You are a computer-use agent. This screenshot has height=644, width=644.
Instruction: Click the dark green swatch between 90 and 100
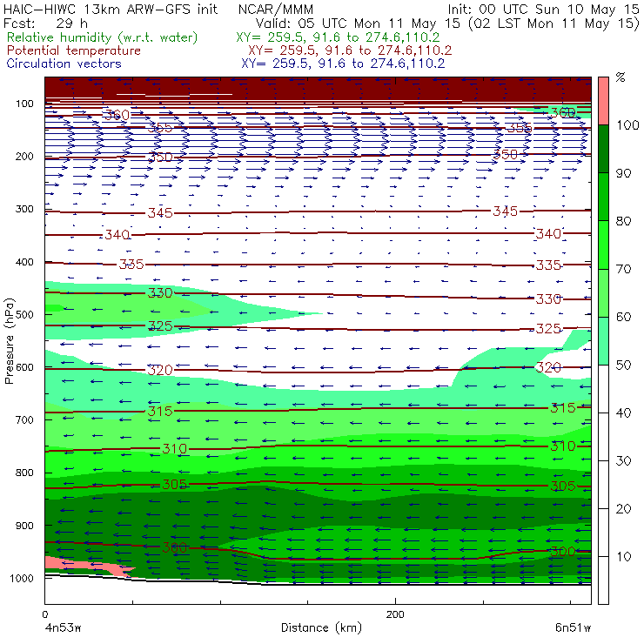tap(603, 149)
